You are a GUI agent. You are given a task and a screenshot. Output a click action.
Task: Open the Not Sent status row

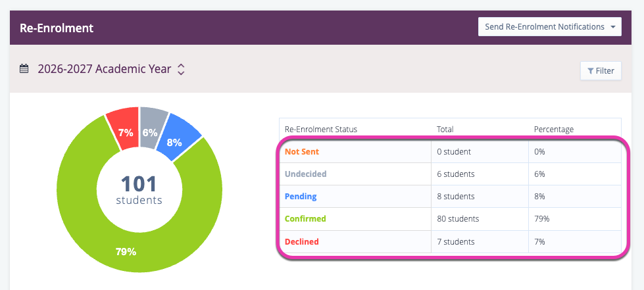pyautogui.click(x=297, y=152)
